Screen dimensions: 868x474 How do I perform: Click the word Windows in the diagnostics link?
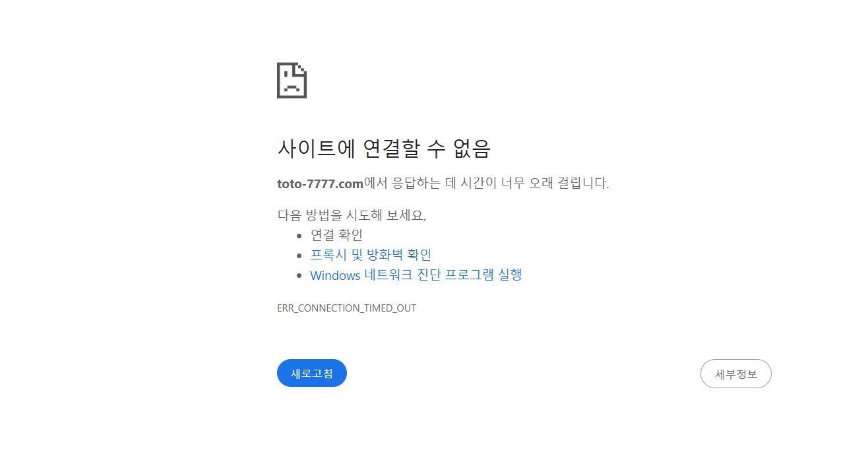[x=335, y=275]
